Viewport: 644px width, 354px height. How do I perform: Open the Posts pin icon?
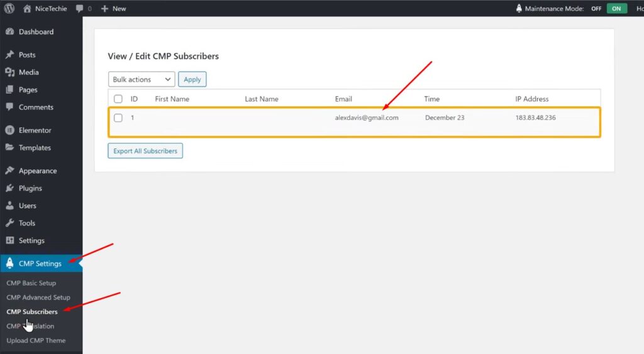point(10,55)
